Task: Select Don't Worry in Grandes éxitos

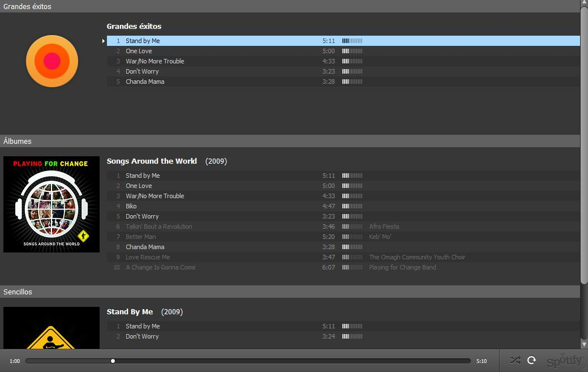Action: (x=343, y=71)
